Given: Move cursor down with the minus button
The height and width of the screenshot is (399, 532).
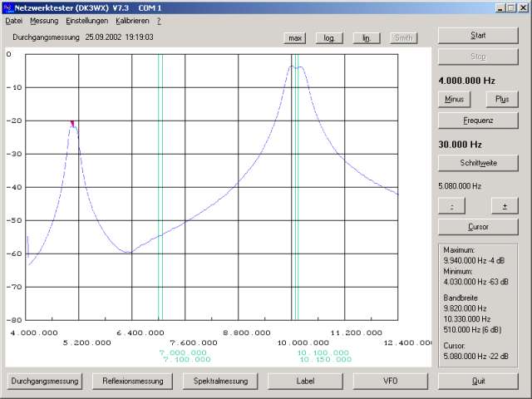Looking at the screenshot, I should [451, 206].
